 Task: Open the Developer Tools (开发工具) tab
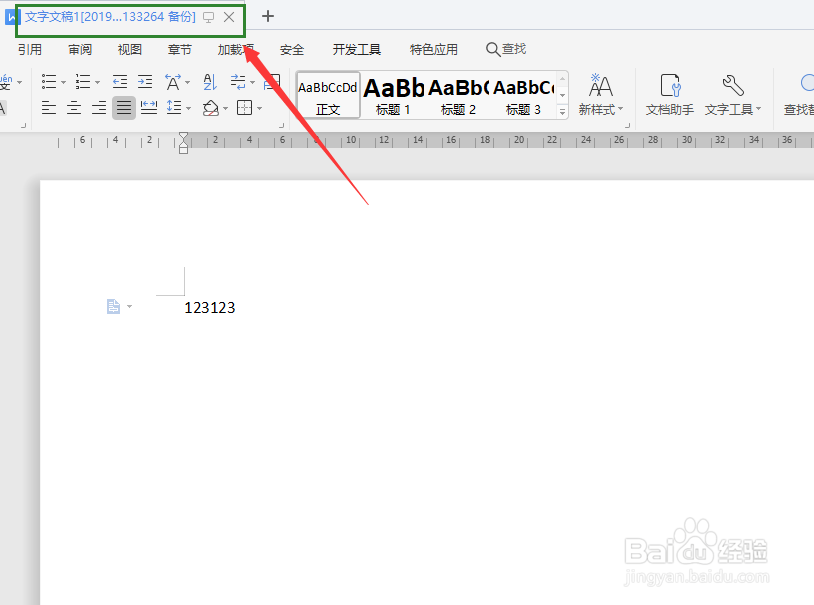[x=357, y=49]
